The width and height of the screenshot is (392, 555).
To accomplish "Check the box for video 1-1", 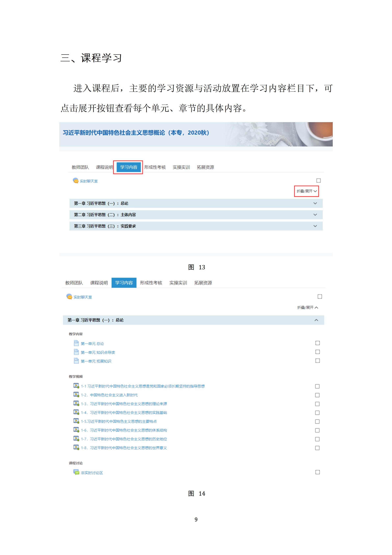I will click(x=317, y=386).
